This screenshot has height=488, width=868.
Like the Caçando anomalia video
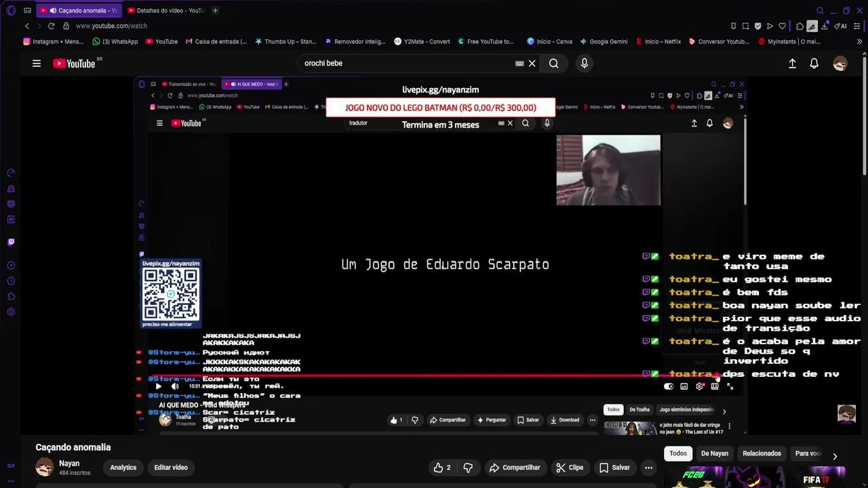(x=443, y=468)
